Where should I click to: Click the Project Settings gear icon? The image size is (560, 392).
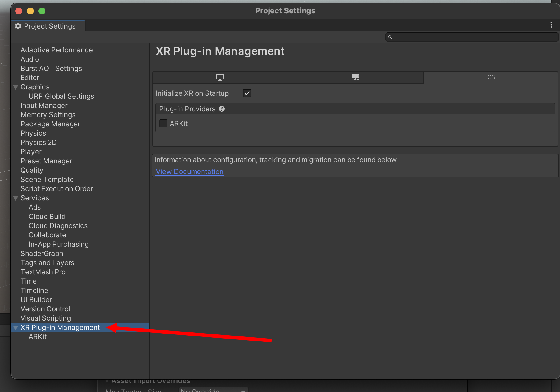(18, 26)
